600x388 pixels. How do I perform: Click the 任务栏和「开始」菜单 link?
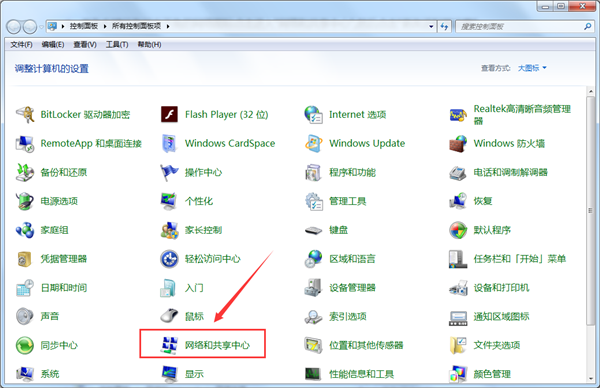click(520, 259)
